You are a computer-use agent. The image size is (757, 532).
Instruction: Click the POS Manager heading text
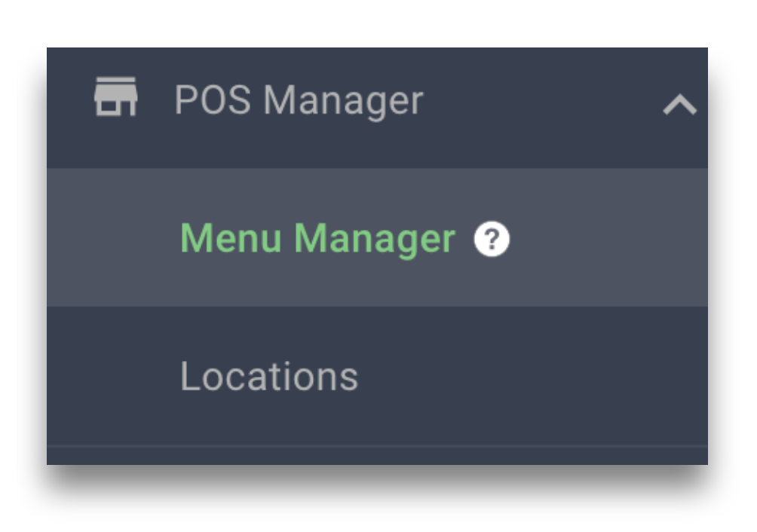pyautogui.click(x=299, y=100)
